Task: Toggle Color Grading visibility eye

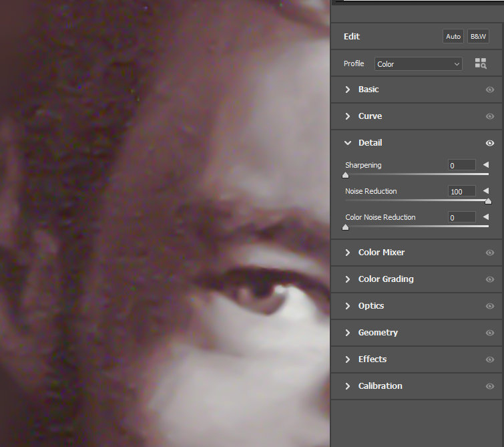Action: click(490, 279)
